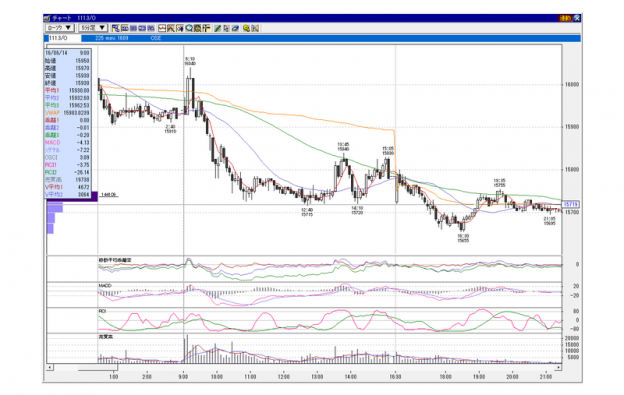Screen dimensions: 624x395
Task: Open the candlestick chart-type dropdown
Action: pyautogui.click(x=60, y=28)
